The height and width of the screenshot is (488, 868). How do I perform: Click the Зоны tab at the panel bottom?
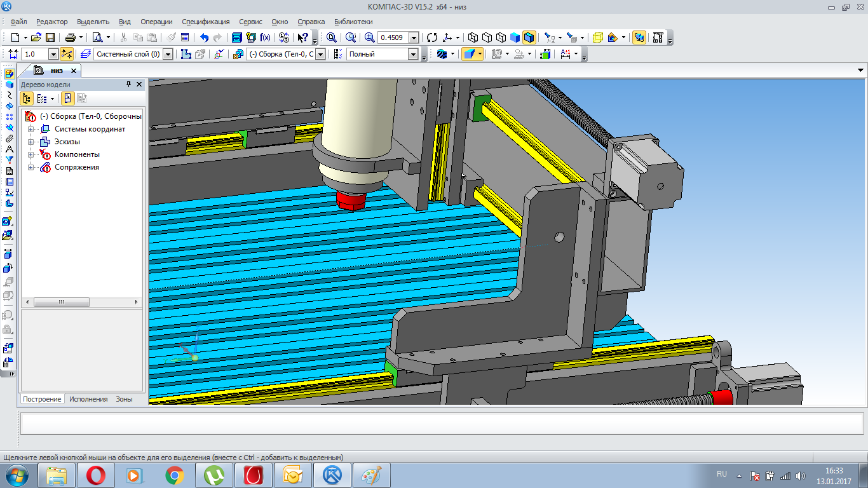[x=124, y=399]
